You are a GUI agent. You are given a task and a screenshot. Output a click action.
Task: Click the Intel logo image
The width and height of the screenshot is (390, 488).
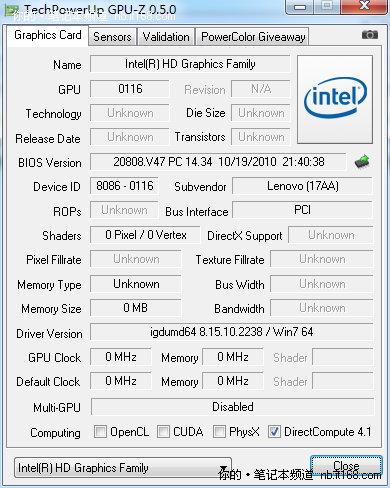[x=335, y=100]
